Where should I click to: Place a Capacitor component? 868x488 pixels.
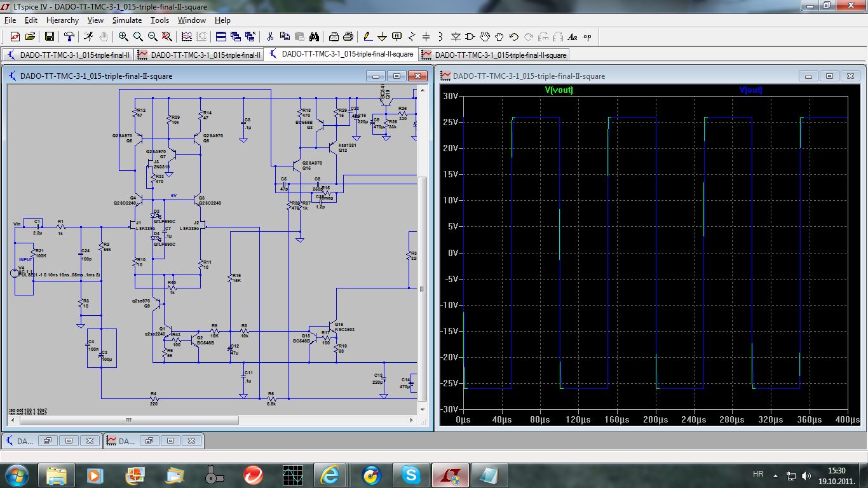click(426, 36)
